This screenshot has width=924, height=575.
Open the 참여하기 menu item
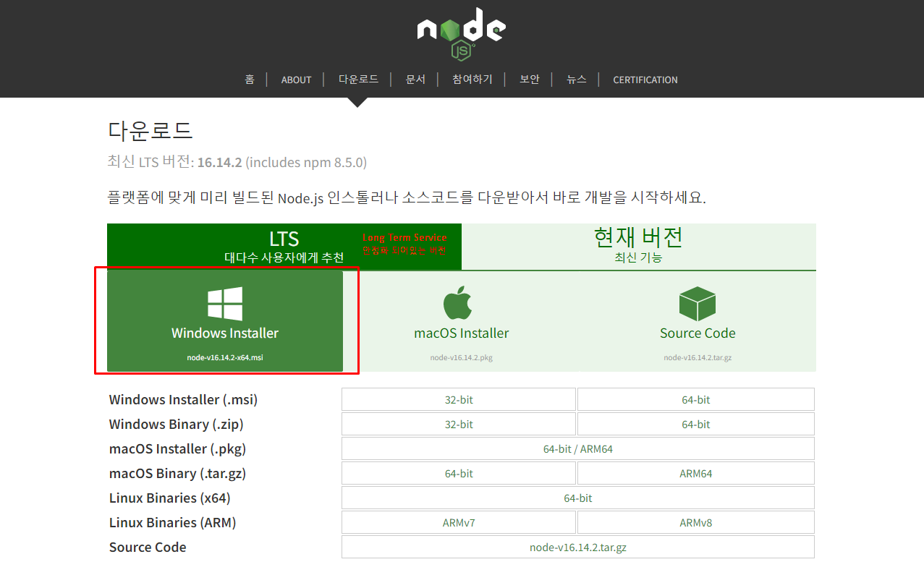472,80
